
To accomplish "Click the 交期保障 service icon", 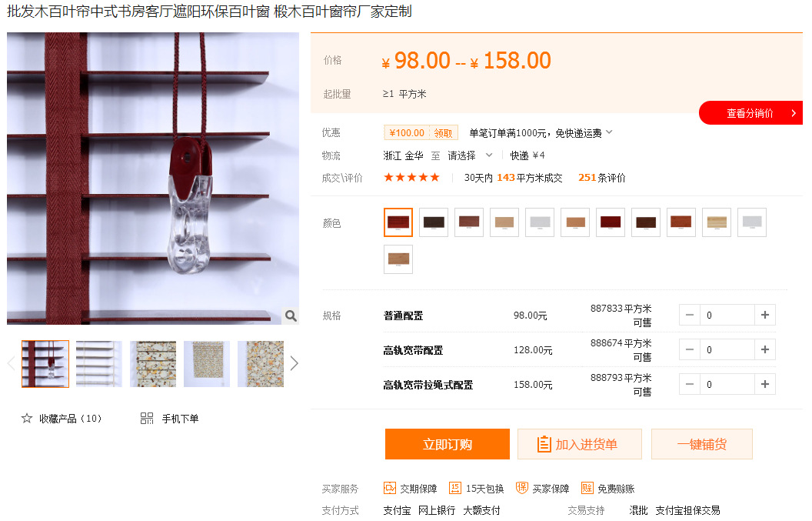I will [x=389, y=489].
